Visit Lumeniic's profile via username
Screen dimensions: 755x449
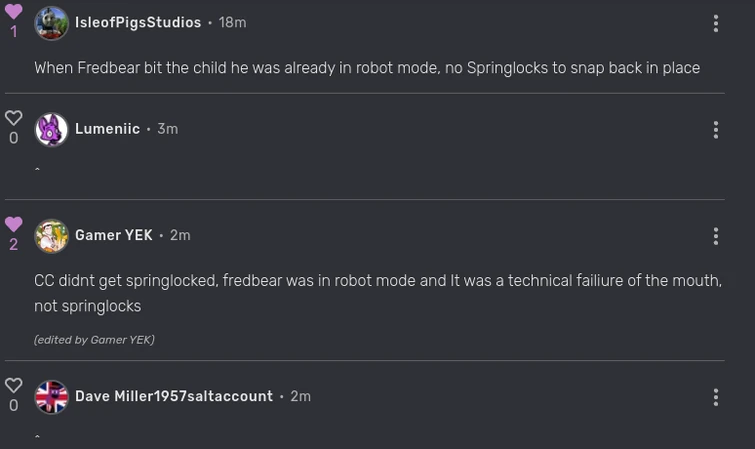[x=107, y=129]
